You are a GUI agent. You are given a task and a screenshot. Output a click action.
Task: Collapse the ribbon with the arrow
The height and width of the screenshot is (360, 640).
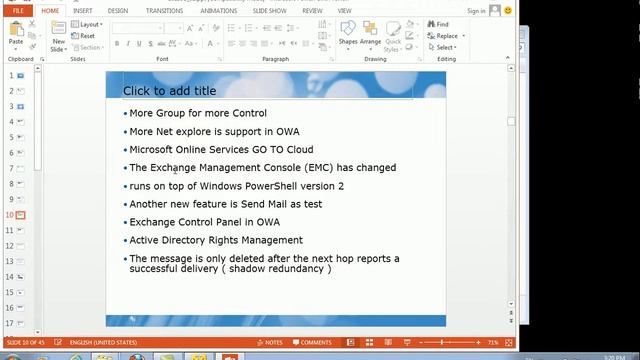point(508,58)
